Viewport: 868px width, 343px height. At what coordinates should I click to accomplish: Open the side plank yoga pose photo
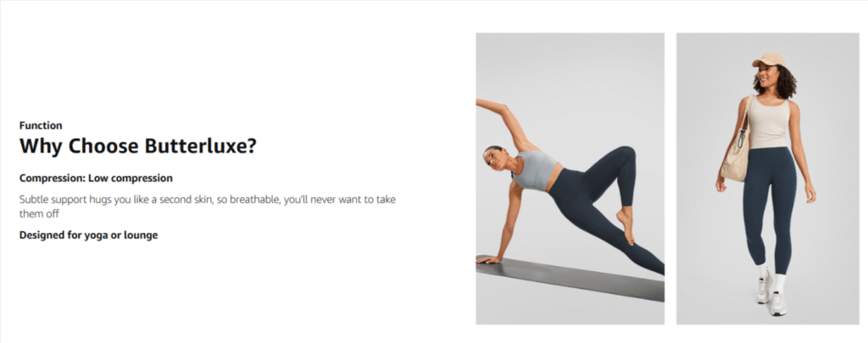[570, 178]
